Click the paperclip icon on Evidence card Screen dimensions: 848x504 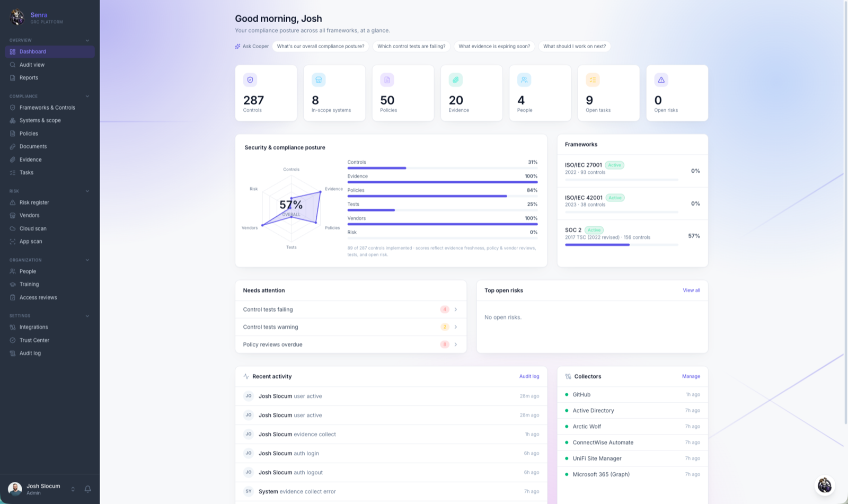(x=456, y=80)
